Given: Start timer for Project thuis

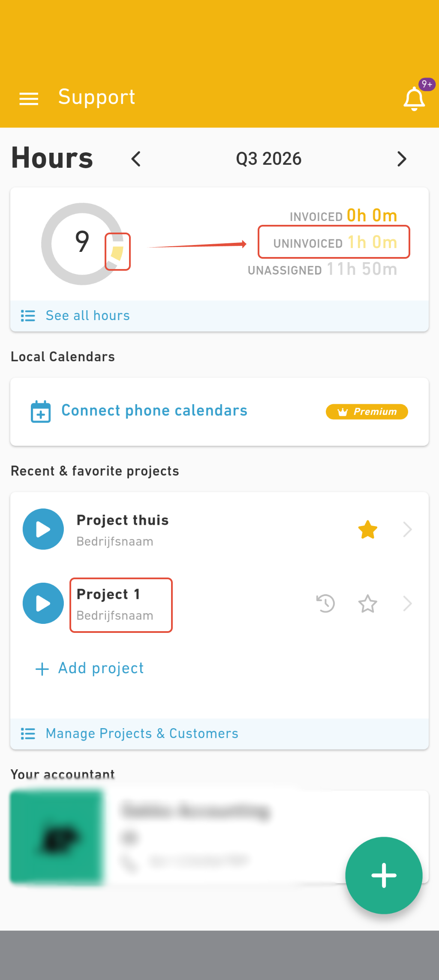Looking at the screenshot, I should (43, 529).
